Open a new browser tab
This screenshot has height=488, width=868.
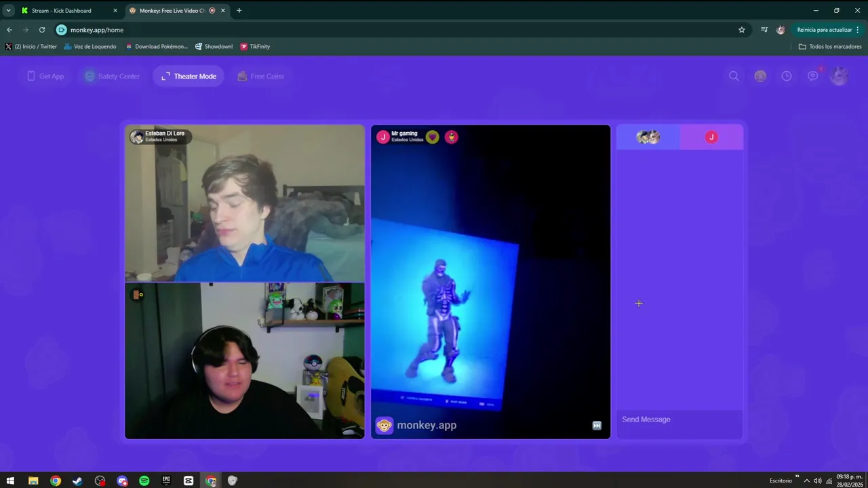pos(239,11)
